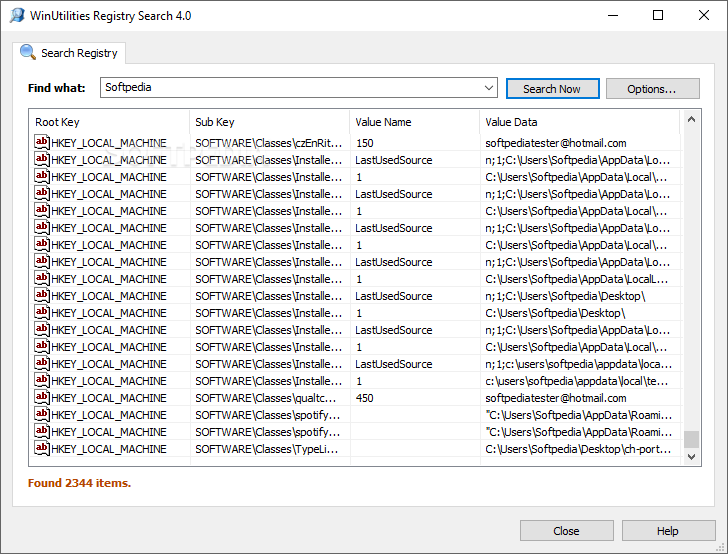Click the WinUtilities app icon in title bar
The height and width of the screenshot is (554, 728).
coord(17,15)
